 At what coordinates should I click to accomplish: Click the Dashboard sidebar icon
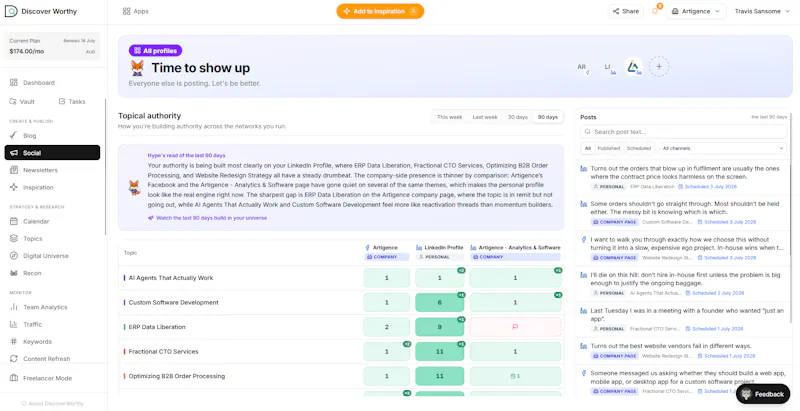14,83
